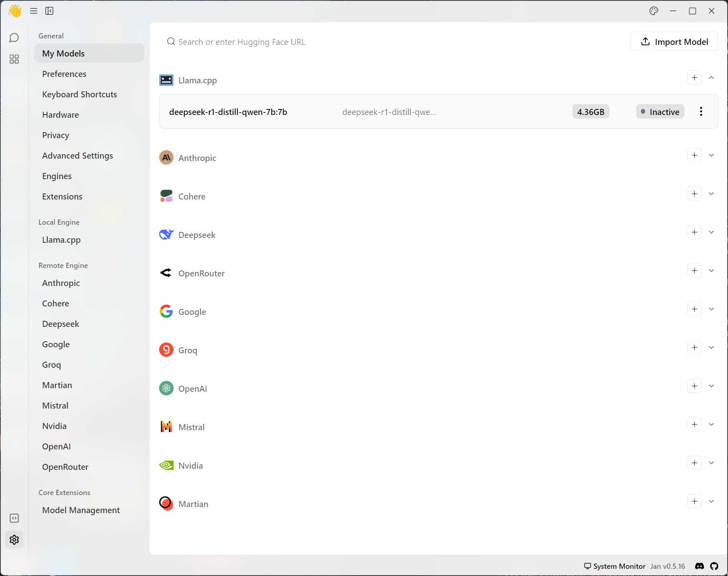Open the Hub grid icon
Image resolution: width=728 pixels, height=576 pixels.
(x=14, y=59)
